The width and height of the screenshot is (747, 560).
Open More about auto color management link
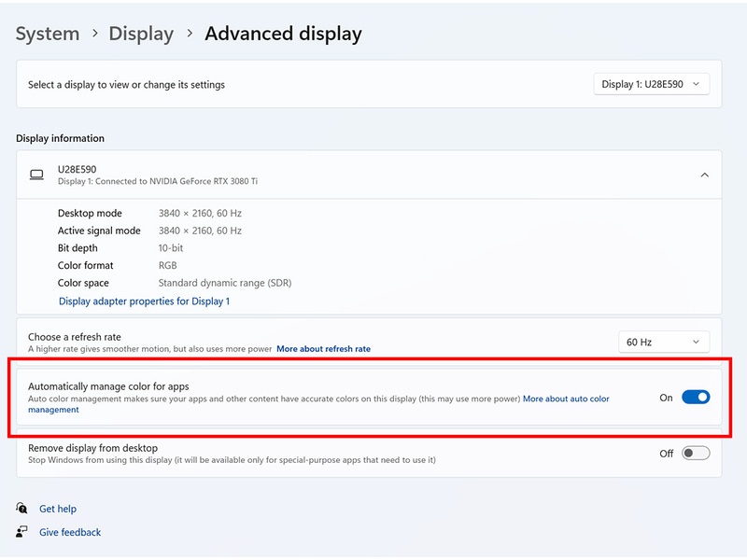click(x=566, y=399)
